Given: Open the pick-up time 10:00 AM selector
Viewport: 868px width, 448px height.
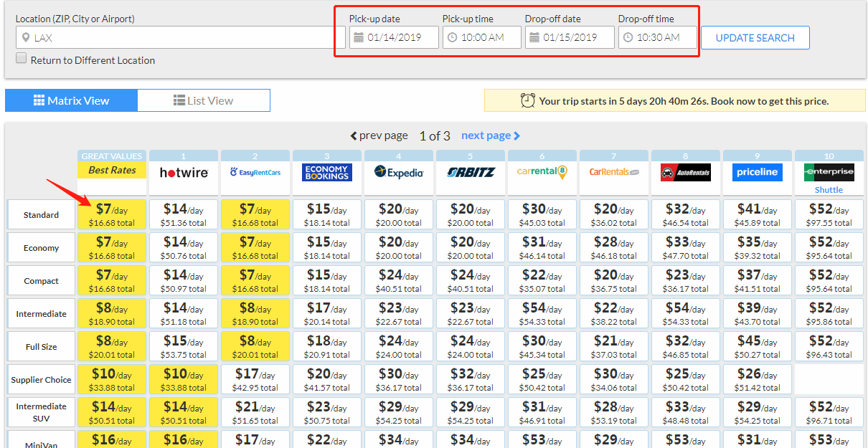Looking at the screenshot, I should click(x=482, y=37).
